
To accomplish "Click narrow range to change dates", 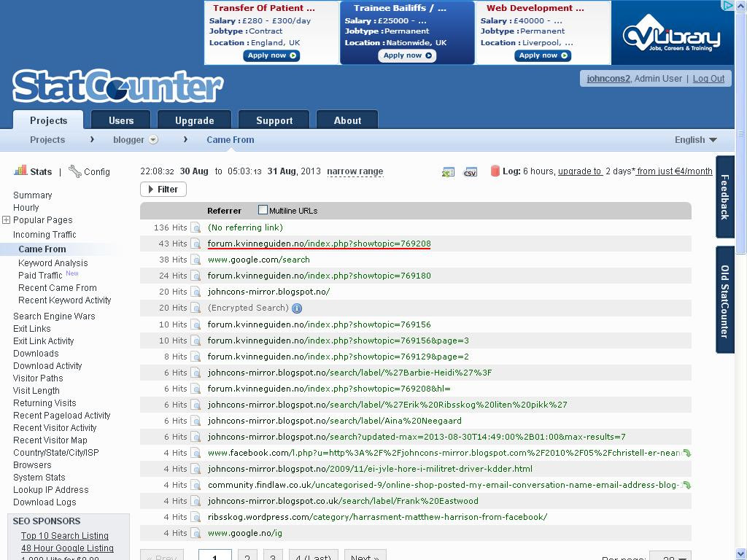I will click(355, 171).
